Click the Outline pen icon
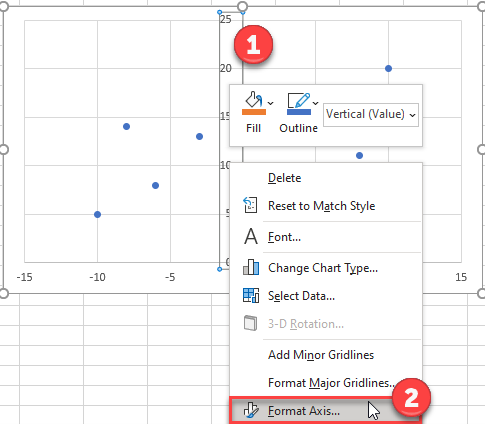This screenshot has height=424, width=485. tap(299, 100)
